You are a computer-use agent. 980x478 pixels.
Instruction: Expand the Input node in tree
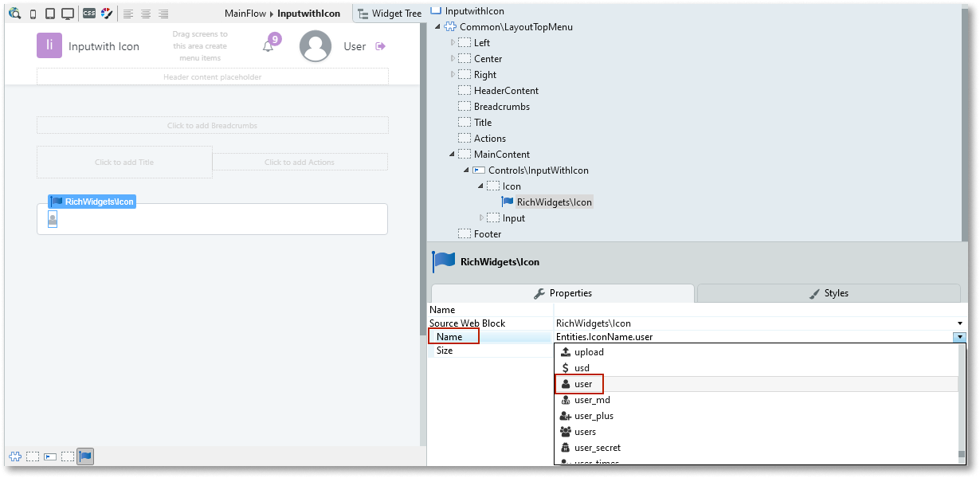point(481,218)
